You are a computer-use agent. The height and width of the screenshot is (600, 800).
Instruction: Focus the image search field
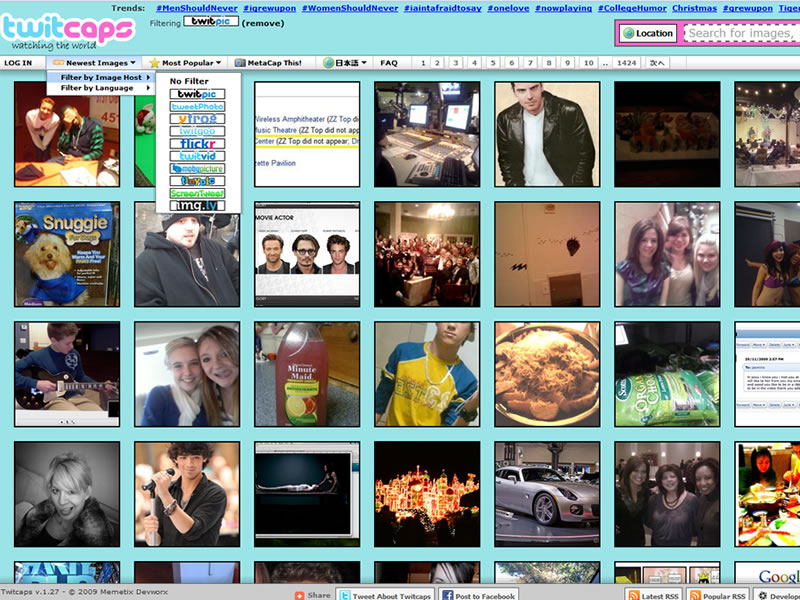tap(741, 33)
